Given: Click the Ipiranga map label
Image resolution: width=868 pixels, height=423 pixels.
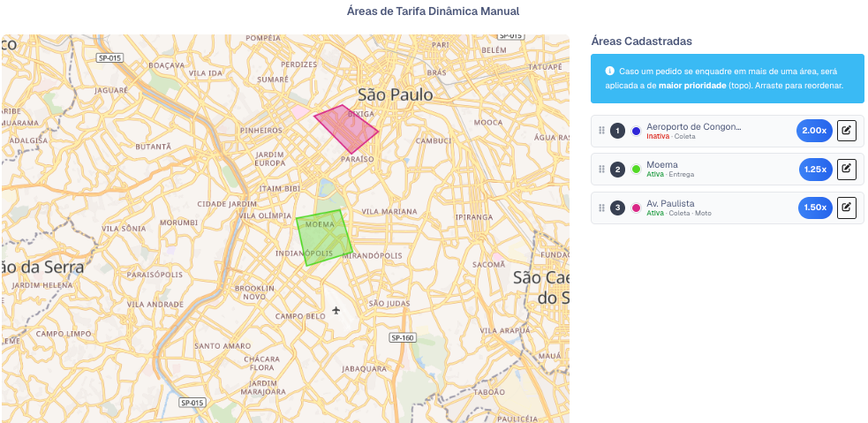Looking at the screenshot, I should (474, 217).
